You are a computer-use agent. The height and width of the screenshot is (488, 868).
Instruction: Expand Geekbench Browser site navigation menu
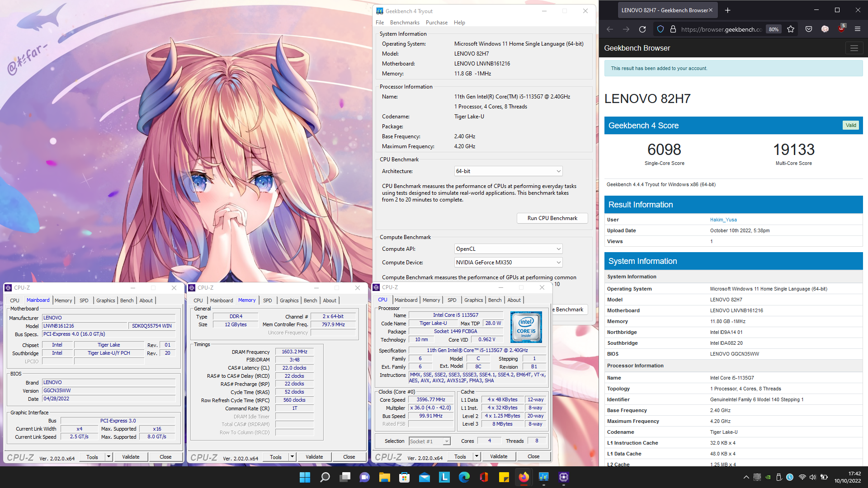[x=854, y=48]
